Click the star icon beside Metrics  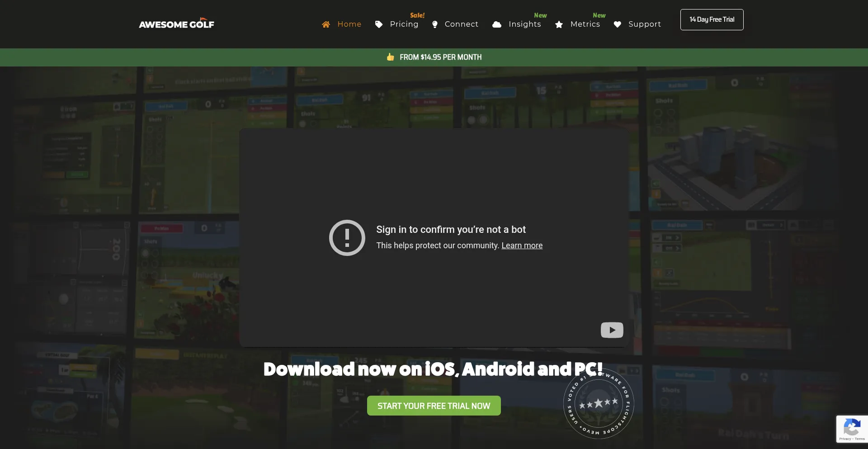click(x=559, y=24)
